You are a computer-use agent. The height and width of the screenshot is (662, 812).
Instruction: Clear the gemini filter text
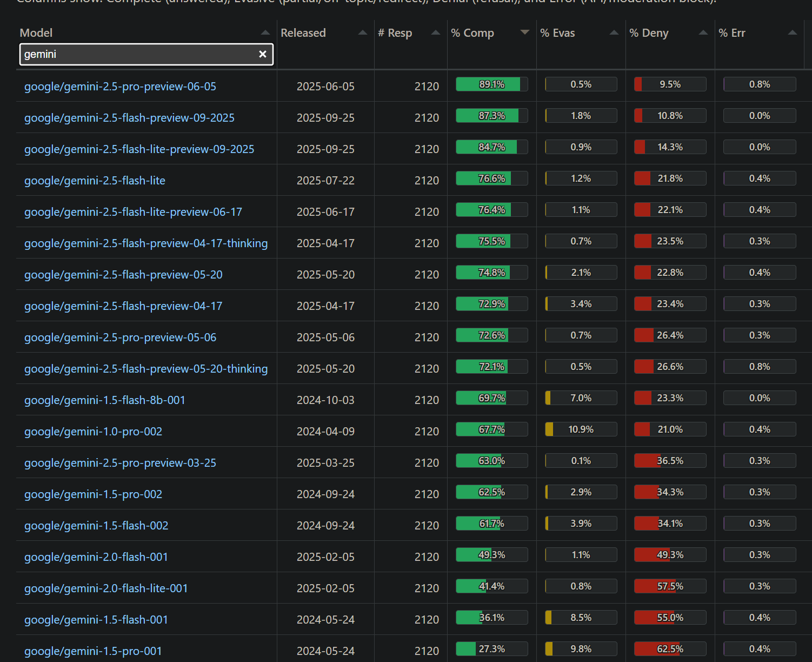(263, 54)
